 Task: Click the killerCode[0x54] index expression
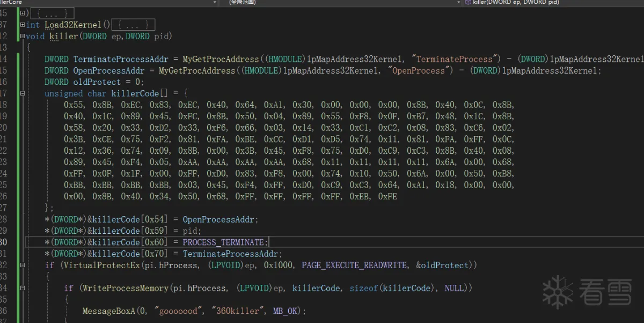click(130, 219)
